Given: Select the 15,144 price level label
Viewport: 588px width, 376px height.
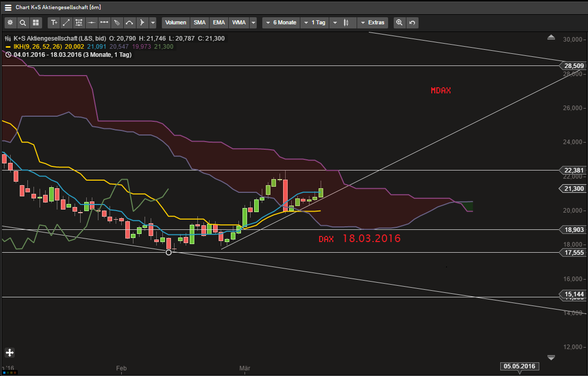Looking at the screenshot, I should (573, 294).
